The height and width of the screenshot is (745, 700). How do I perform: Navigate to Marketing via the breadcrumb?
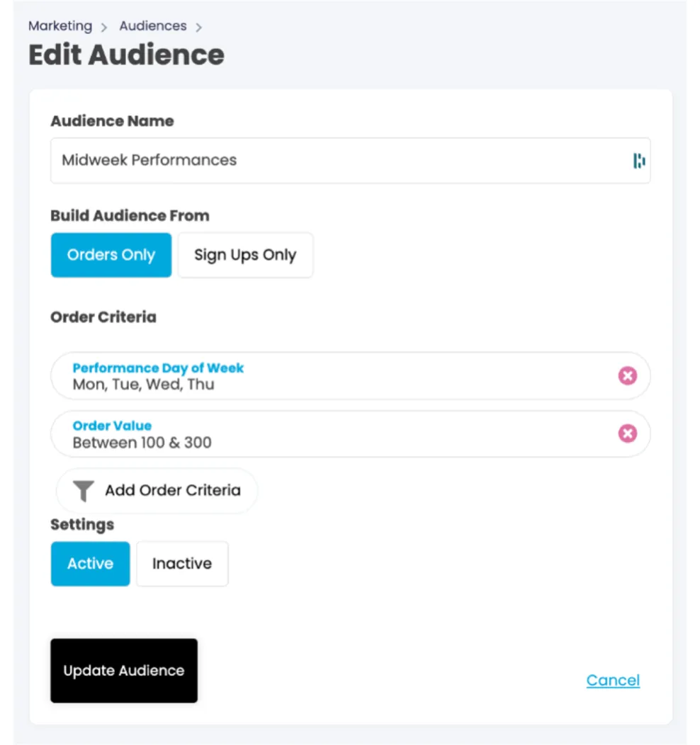(x=60, y=26)
